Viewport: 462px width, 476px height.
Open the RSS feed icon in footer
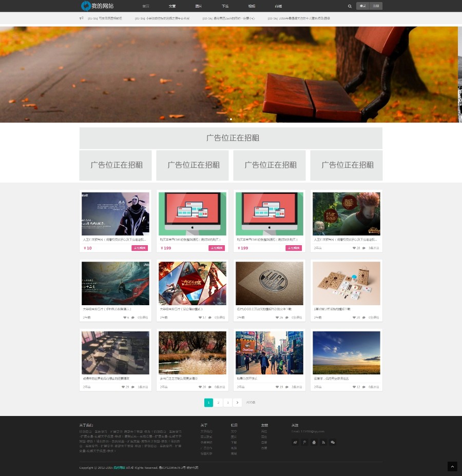click(323, 442)
